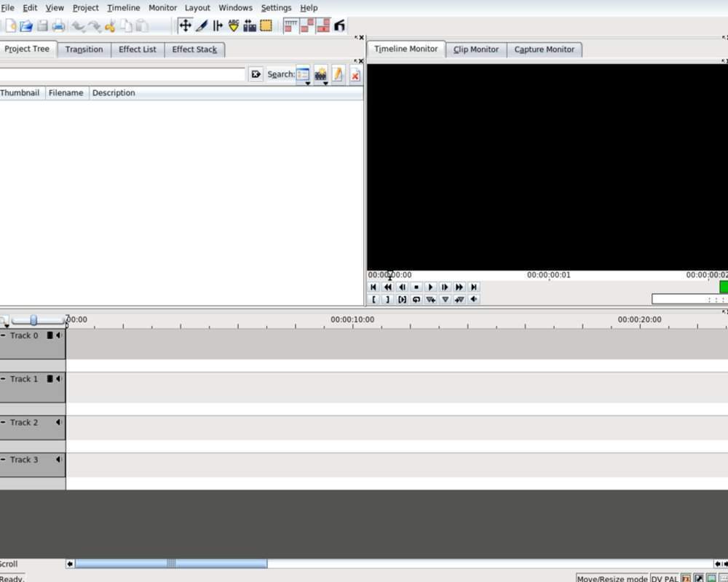Switch to the Clip Monitor tab
728x582 pixels.
tap(475, 49)
